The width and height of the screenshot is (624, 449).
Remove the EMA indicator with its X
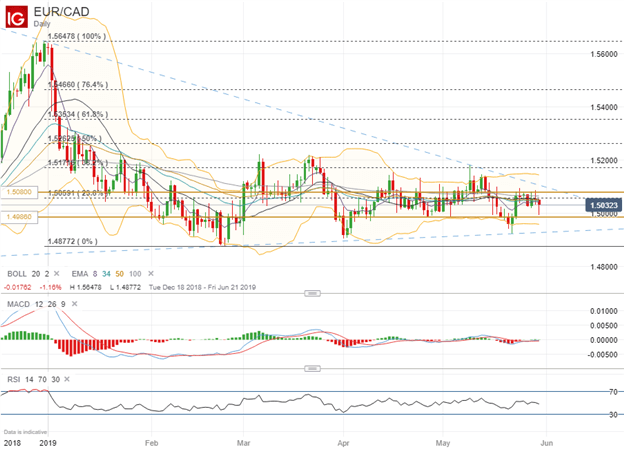(151, 273)
